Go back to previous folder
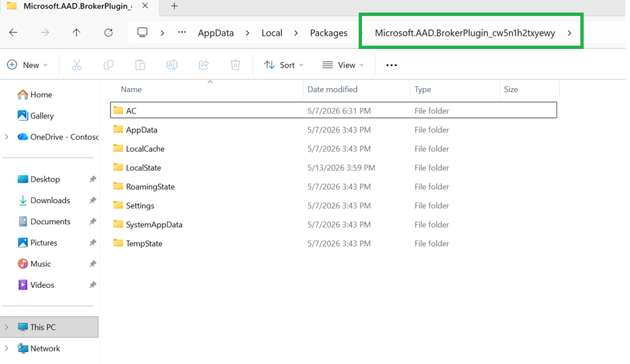Screen dimensions: 630x364 pyautogui.click(x=13, y=32)
